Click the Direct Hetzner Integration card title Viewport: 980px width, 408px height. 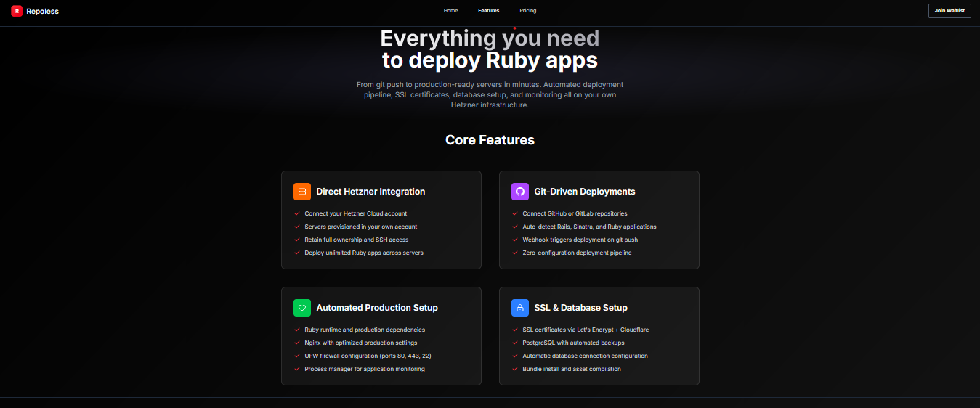(370, 192)
